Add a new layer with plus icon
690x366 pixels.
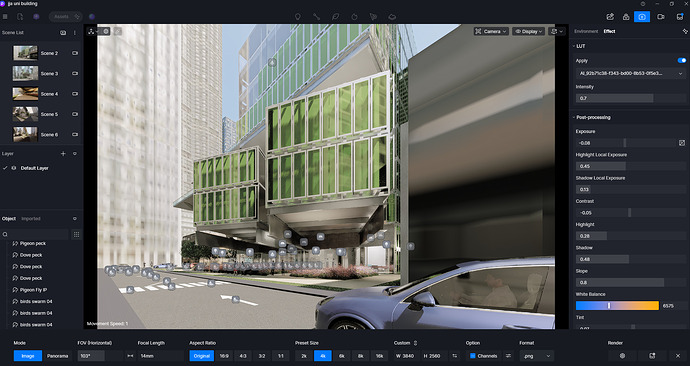63,154
